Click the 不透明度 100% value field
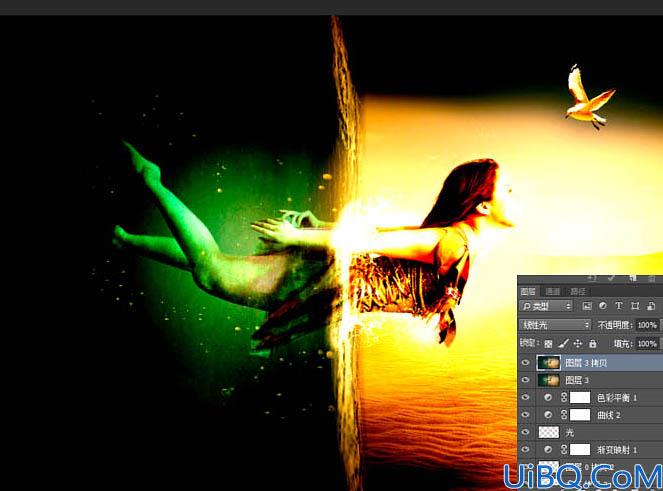663x491 pixels. (647, 325)
